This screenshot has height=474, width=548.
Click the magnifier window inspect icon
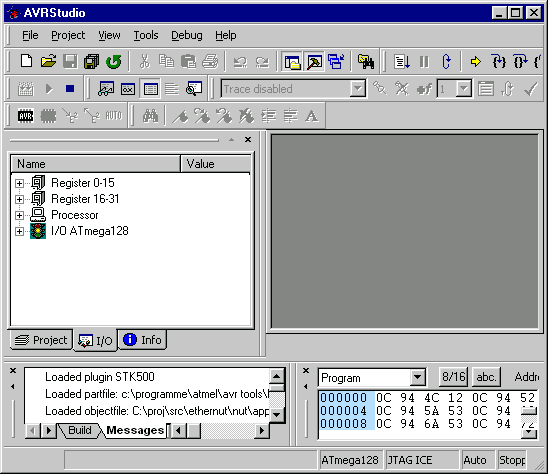click(194, 89)
